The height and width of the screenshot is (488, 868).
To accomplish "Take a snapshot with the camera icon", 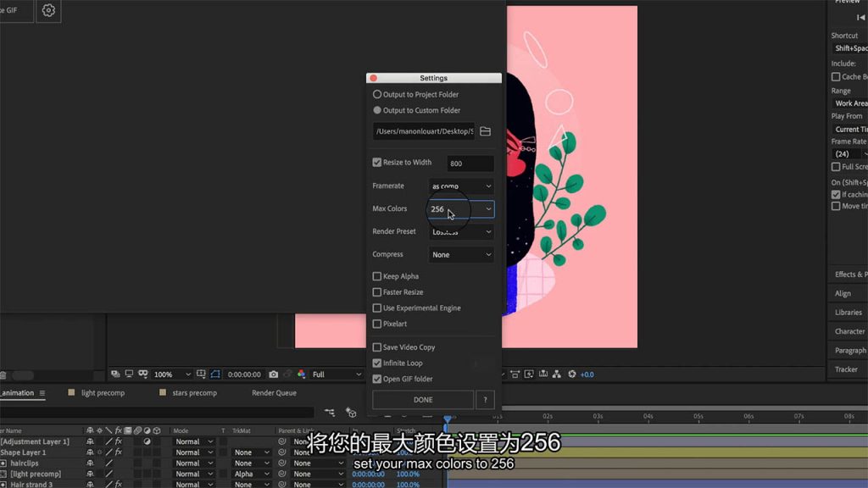I will pos(274,374).
